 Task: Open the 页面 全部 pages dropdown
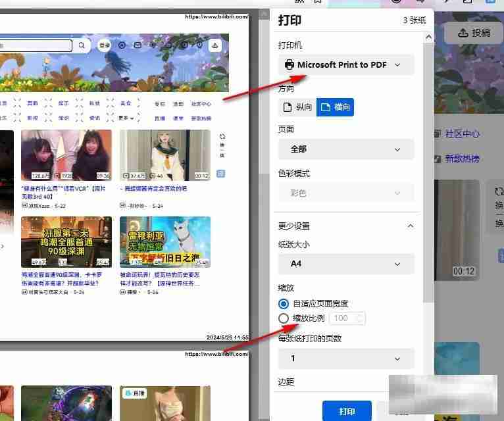(x=346, y=149)
